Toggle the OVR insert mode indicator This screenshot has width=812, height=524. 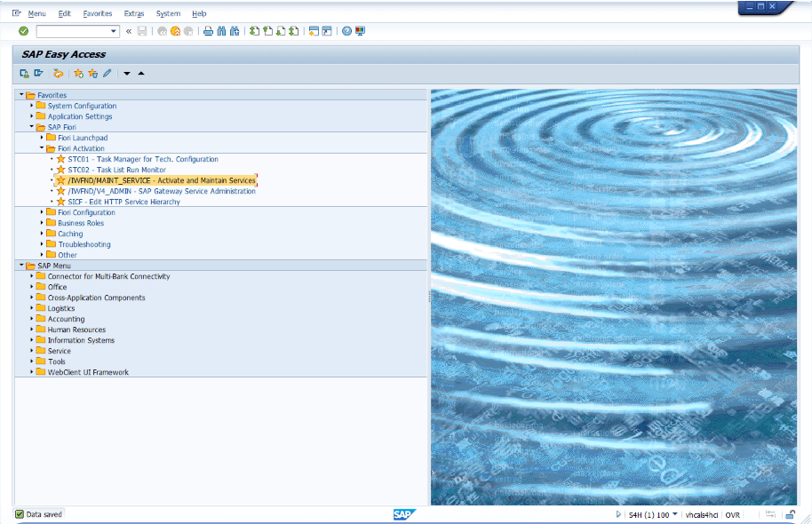733,514
